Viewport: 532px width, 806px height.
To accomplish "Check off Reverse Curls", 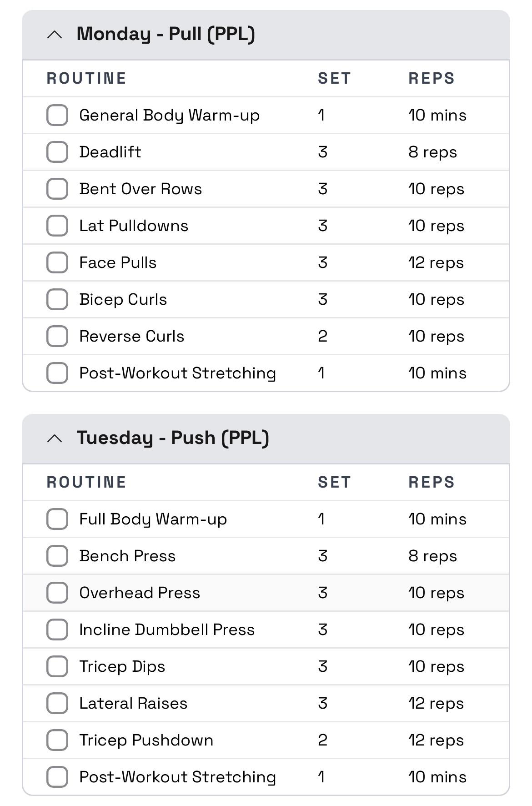I will [57, 336].
